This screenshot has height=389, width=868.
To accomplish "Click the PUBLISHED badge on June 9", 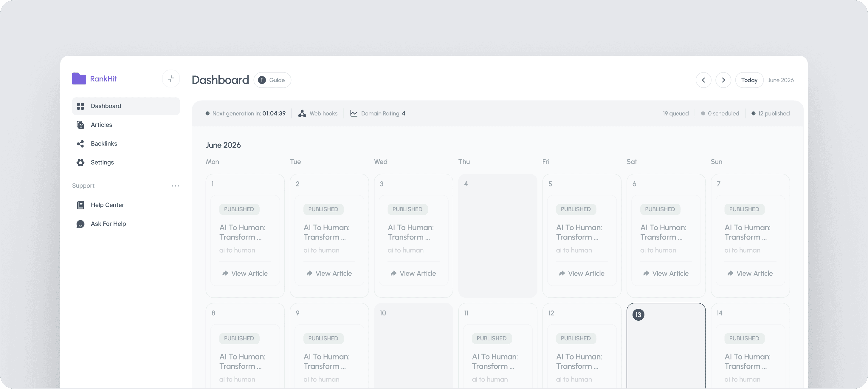I will pos(323,339).
